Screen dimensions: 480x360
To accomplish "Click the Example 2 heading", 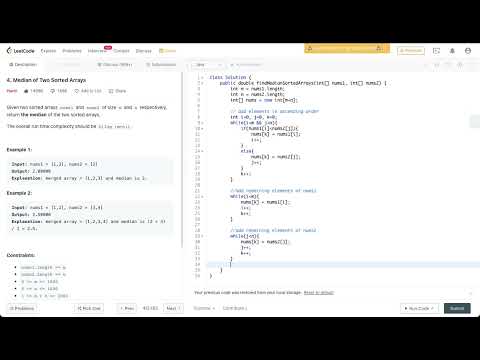I will (19, 193).
